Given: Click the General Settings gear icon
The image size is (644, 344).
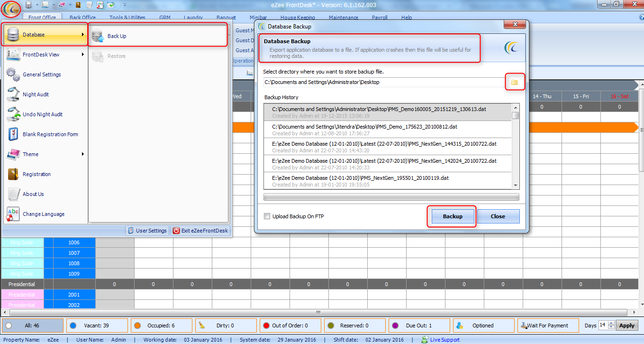Looking at the screenshot, I should 13,74.
